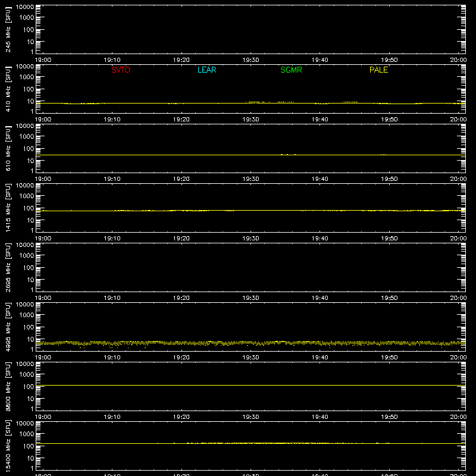
Task: Select the 410 MHz [SFU] axis title
Action: click(x=8, y=89)
